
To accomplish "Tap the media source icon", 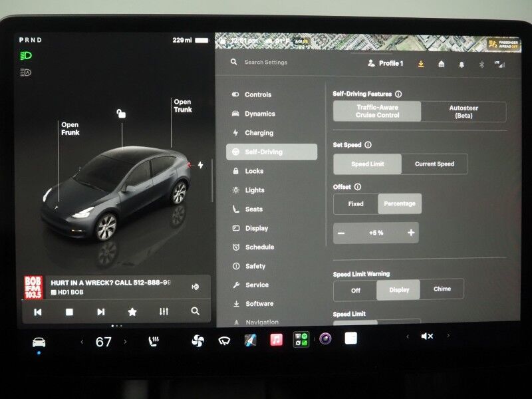I will click(x=196, y=287).
